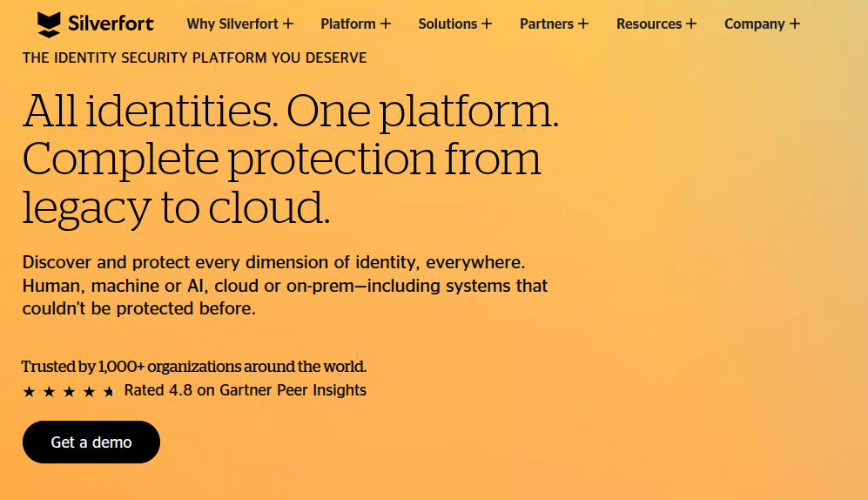Open the Solutions menu
868x500 pixels.
(x=447, y=24)
